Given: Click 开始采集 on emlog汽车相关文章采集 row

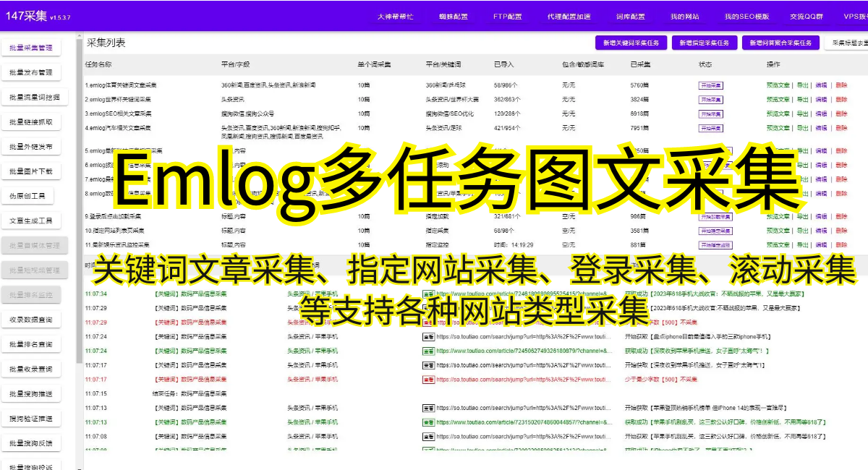Looking at the screenshot, I should [710, 128].
